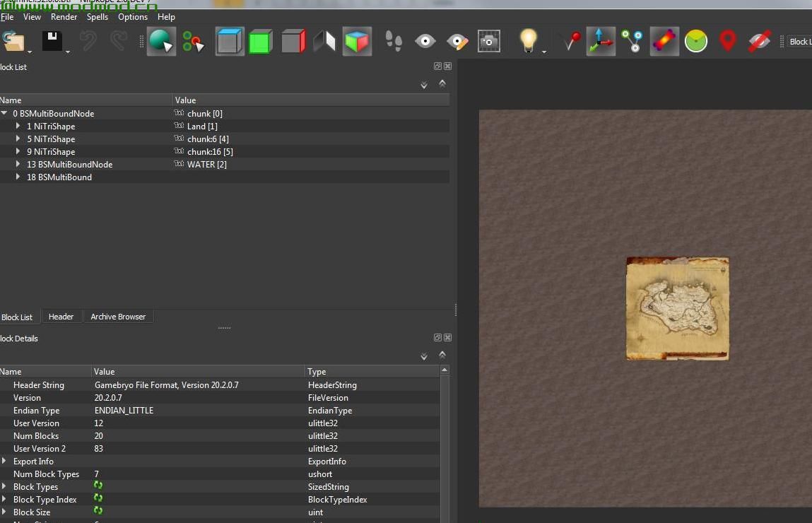Viewport: 812px width, 523px height.
Task: Click the Block Type Index refresh icon
Action: pos(98,498)
